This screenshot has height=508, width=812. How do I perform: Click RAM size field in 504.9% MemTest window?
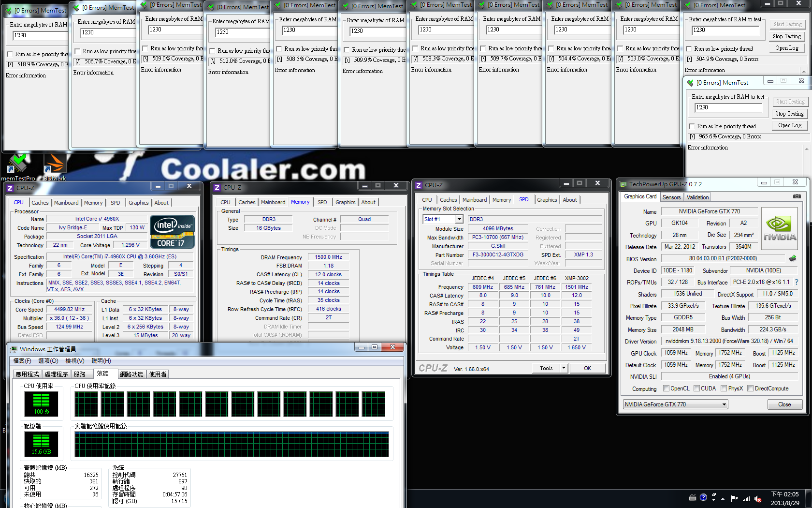tap(725, 30)
